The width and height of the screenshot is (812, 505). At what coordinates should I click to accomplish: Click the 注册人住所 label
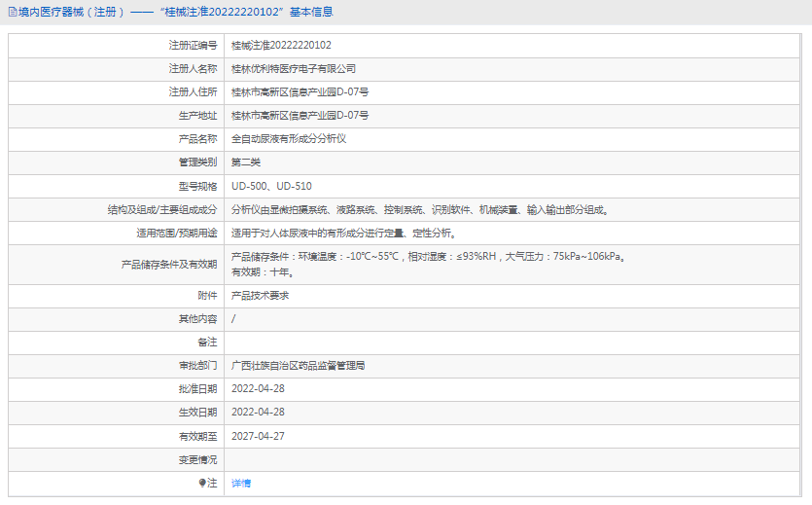pos(193,92)
